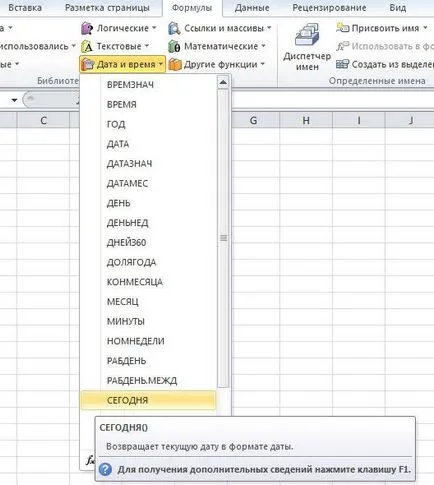
Task: Choose ДЕНЬ function
Action: coord(149,203)
